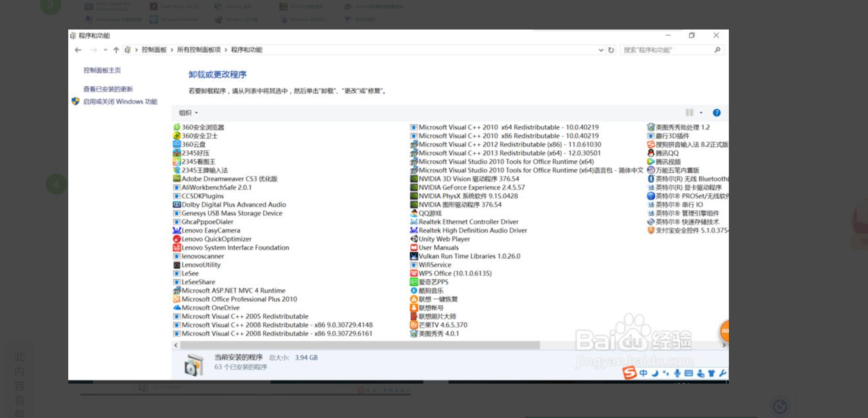Open Sogou toolbox wrench icon

pos(723,373)
